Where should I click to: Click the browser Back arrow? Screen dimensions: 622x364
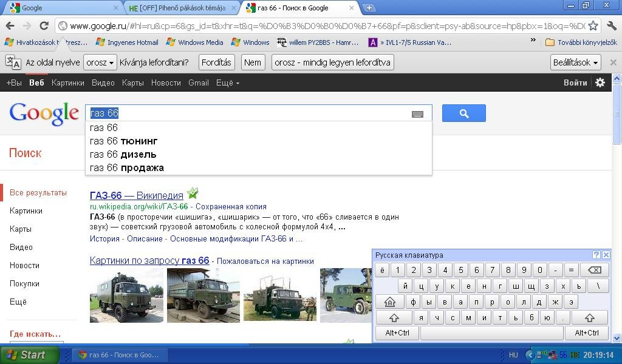[x=10, y=26]
